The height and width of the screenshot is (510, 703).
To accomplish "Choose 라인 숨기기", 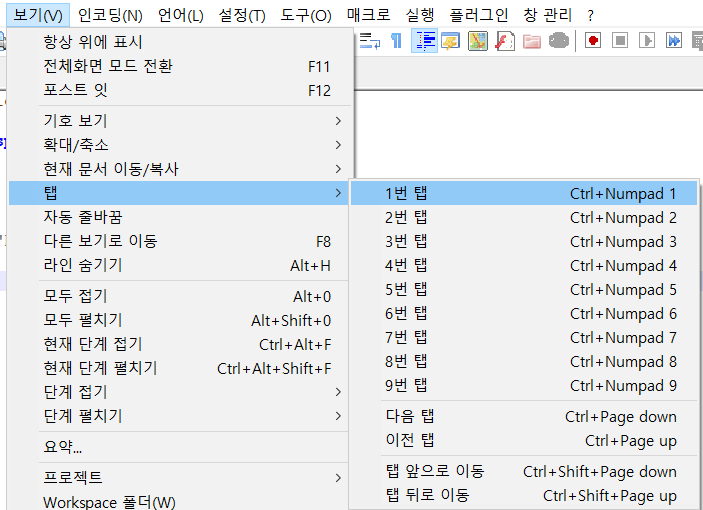I will 178,265.
